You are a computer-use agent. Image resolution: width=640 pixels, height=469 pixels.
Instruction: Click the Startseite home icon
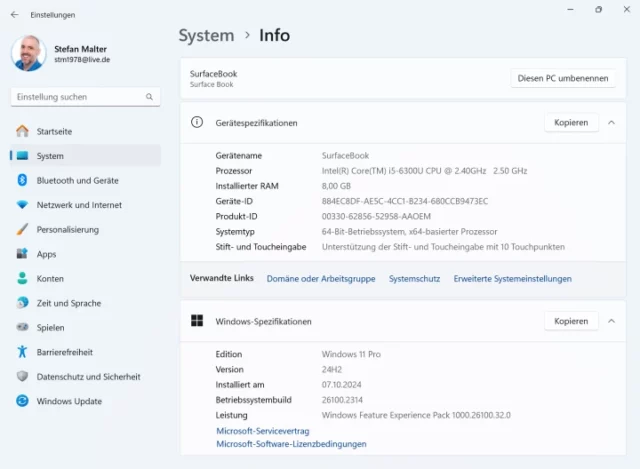pyautogui.click(x=22, y=131)
